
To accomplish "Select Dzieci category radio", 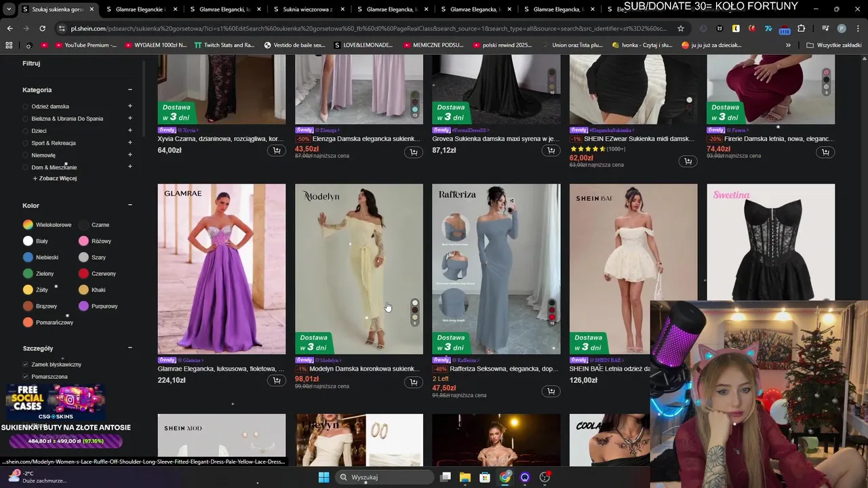I will pyautogui.click(x=26, y=131).
